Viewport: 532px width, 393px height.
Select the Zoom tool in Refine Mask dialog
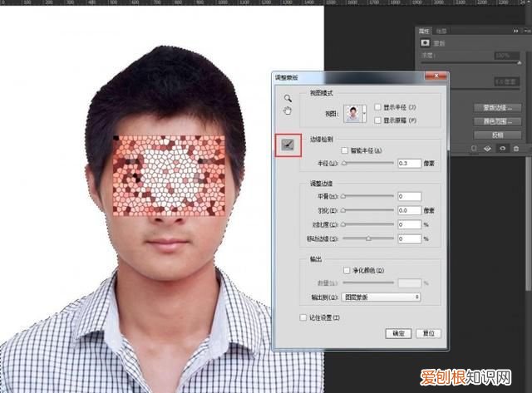pos(288,98)
